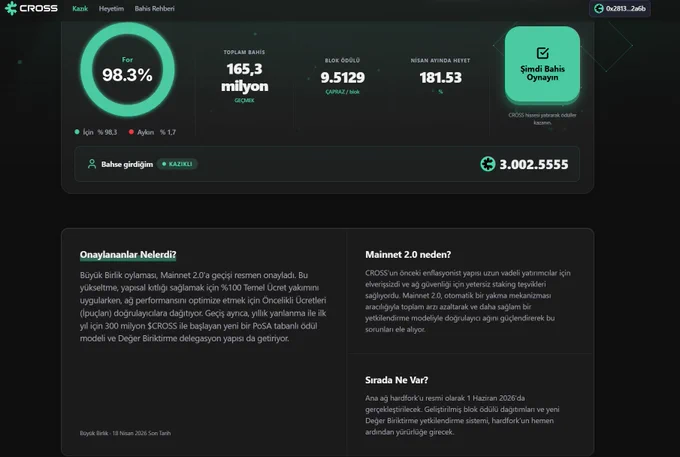Click the KAZIKLI status badge
The width and height of the screenshot is (680, 457).
tap(177, 164)
